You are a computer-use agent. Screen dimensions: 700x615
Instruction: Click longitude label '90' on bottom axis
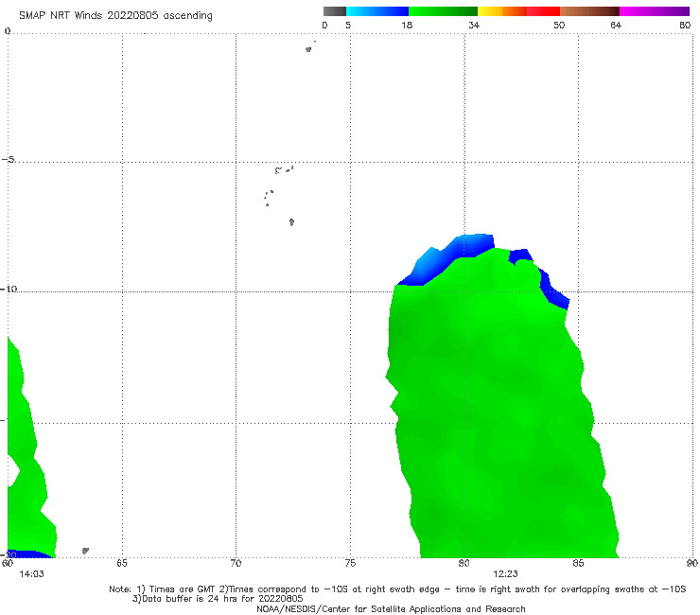692,563
